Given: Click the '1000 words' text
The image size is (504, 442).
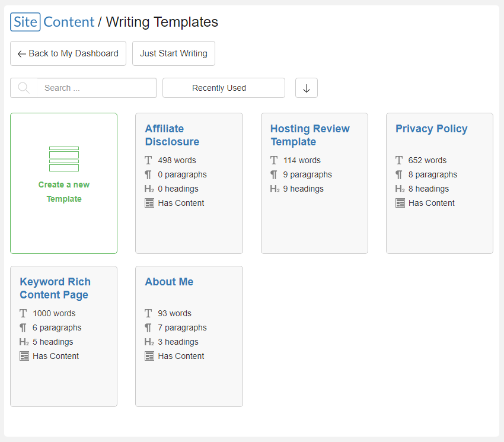Looking at the screenshot, I should 54,313.
